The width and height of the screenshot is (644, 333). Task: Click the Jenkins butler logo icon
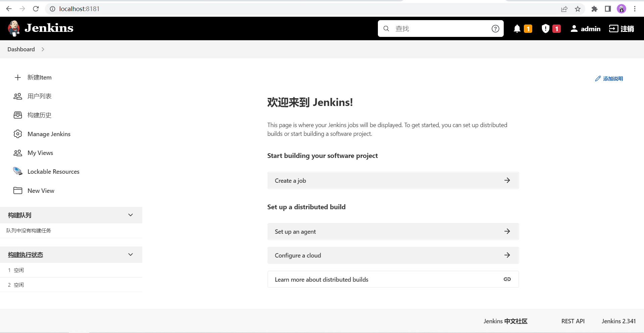point(14,29)
